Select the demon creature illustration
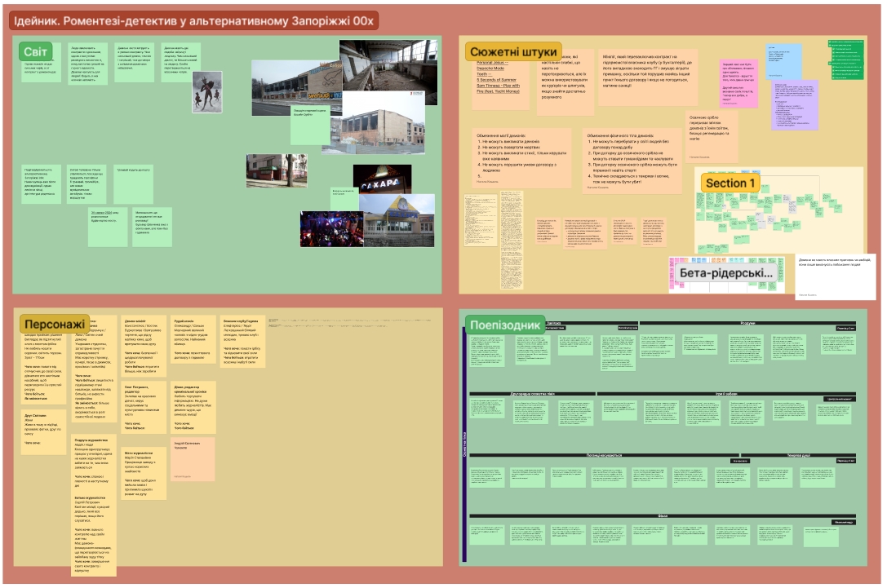The height and width of the screenshot is (588, 887). pyautogui.click(x=206, y=91)
